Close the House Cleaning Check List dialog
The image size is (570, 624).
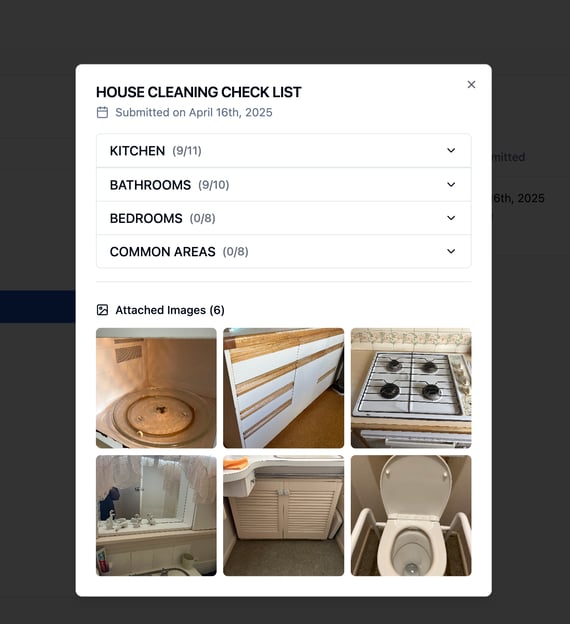[x=471, y=84]
